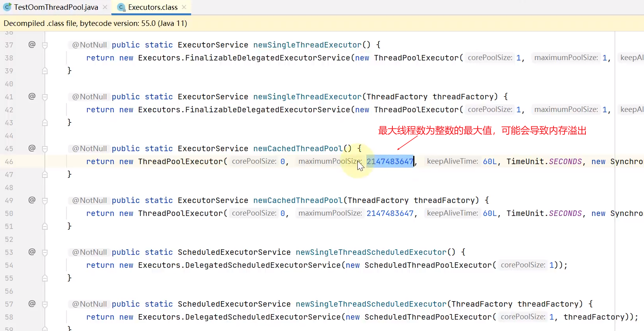Click the @NotNull annotation on line 45
This screenshot has width=644, height=331.
coord(89,148)
